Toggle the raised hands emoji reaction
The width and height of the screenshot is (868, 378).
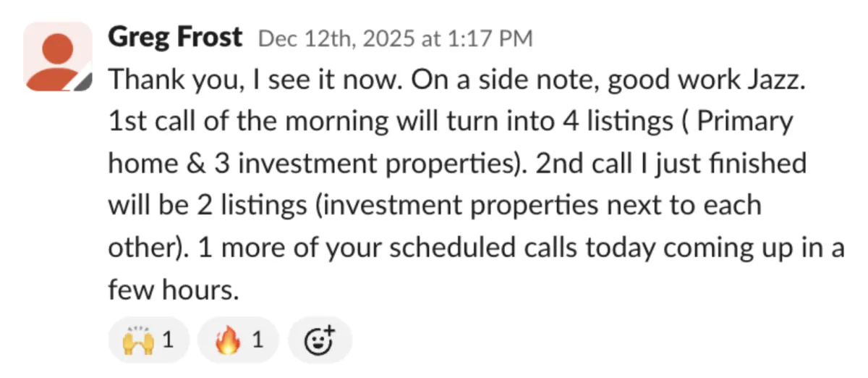148,339
